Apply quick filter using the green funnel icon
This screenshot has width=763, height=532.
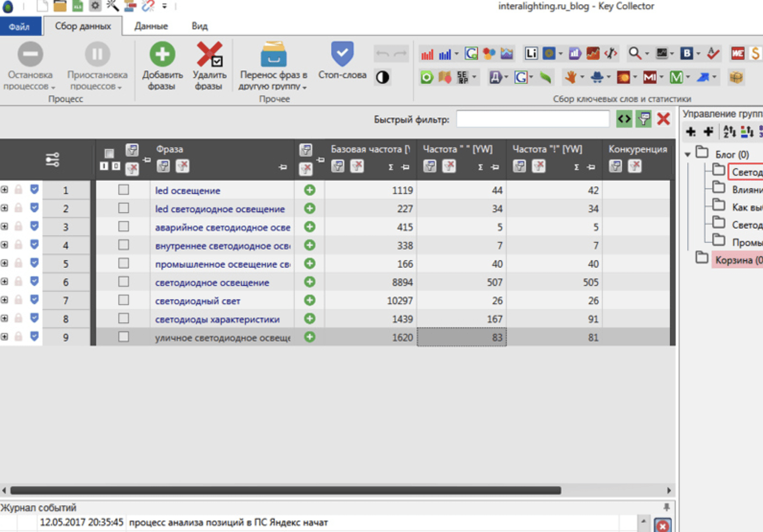point(644,119)
